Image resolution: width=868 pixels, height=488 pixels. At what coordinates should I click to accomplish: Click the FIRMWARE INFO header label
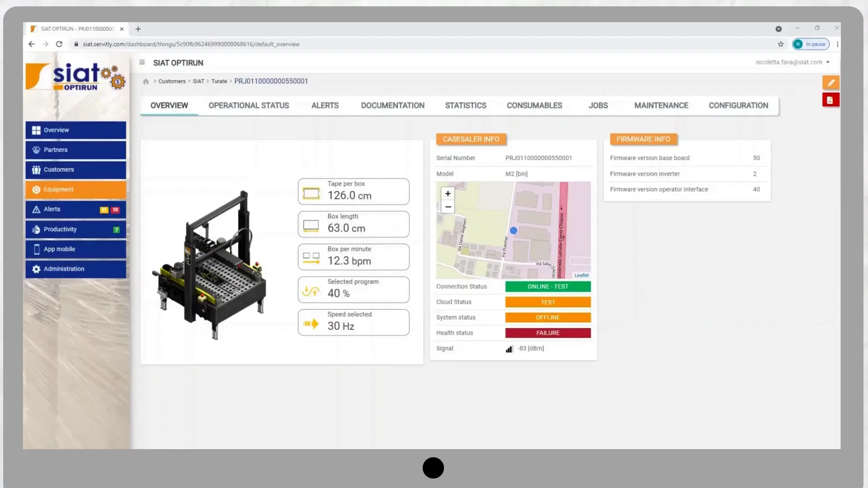643,139
